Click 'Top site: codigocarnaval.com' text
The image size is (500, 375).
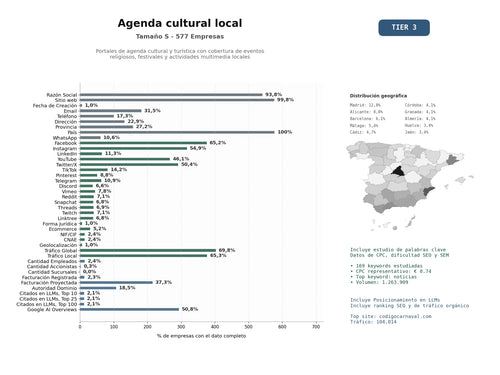tap(391, 316)
